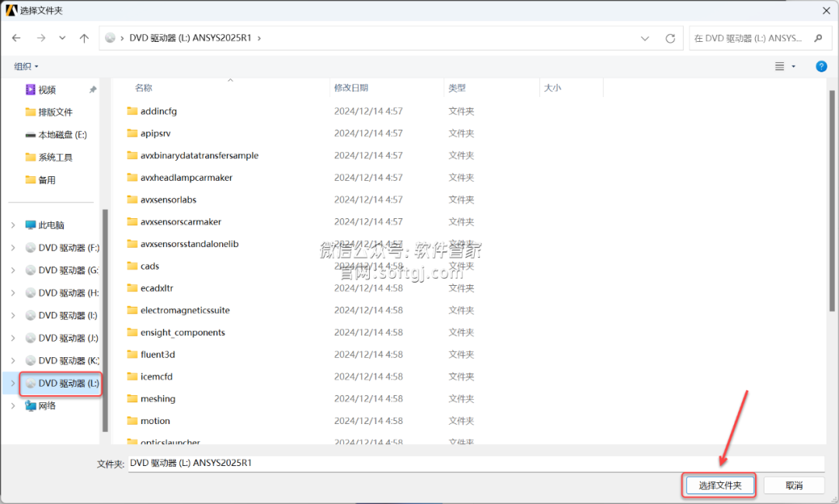Unpin 视频 with the pin icon
Image resolution: width=839 pixels, height=504 pixels.
(92, 90)
